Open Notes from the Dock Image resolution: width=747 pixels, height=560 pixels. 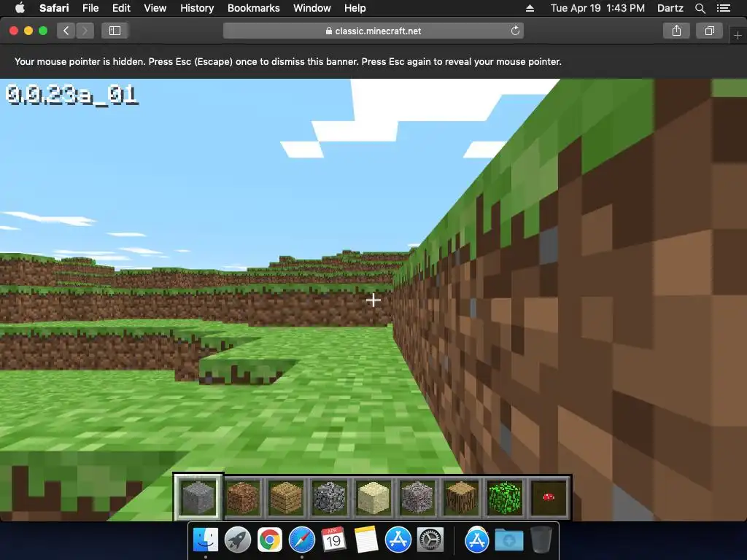366,540
